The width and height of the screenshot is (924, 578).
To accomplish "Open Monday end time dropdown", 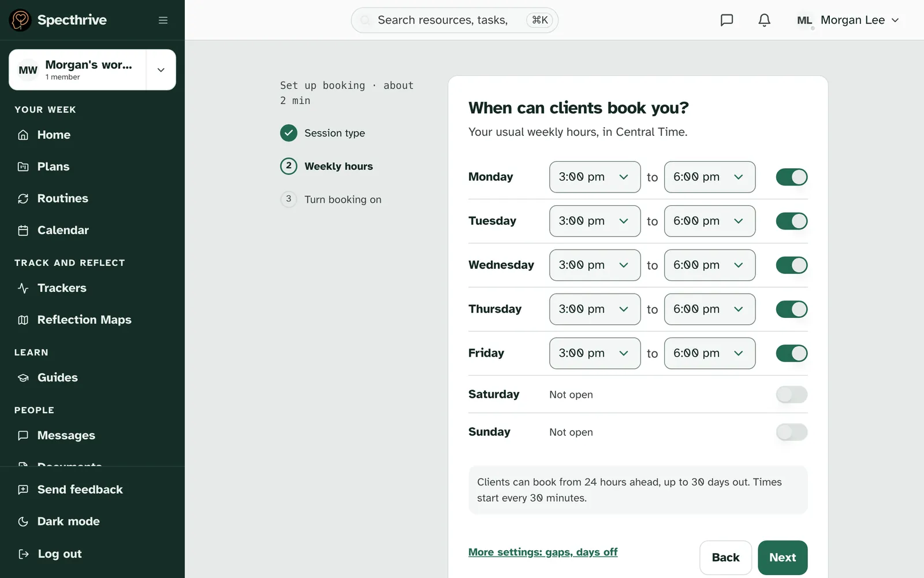I will coord(710,177).
